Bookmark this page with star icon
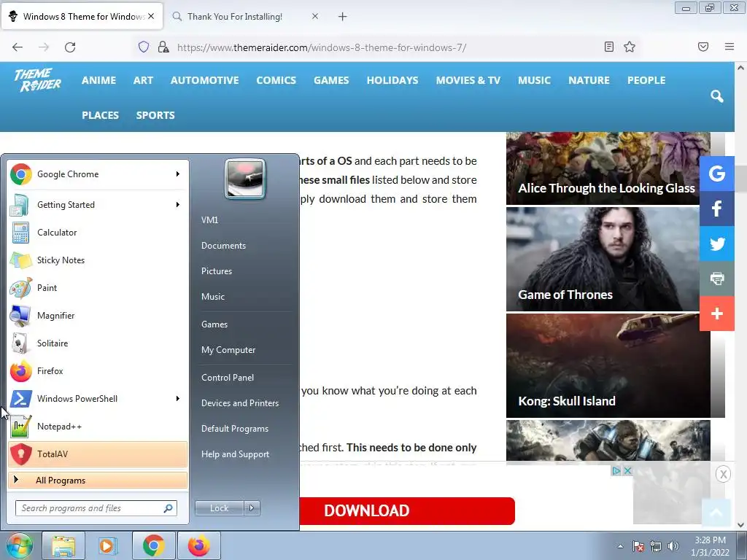 tap(630, 47)
